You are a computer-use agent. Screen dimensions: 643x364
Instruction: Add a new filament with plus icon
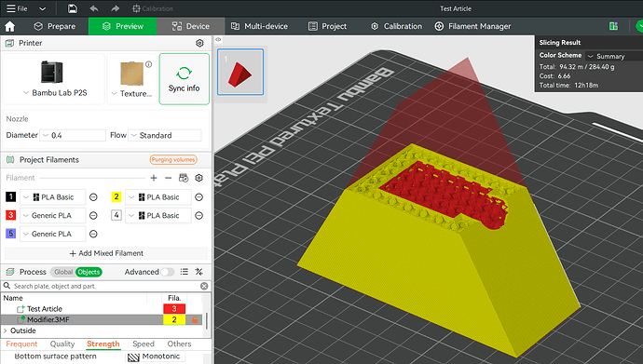154,178
